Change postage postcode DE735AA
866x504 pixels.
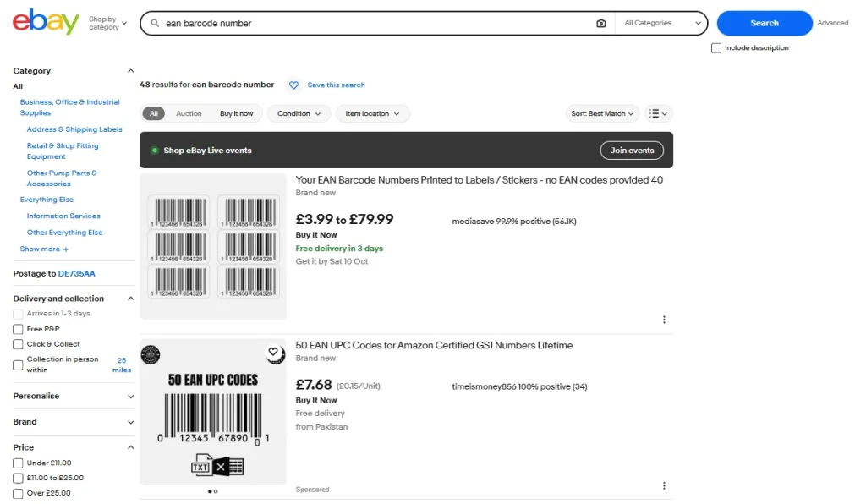pos(77,274)
